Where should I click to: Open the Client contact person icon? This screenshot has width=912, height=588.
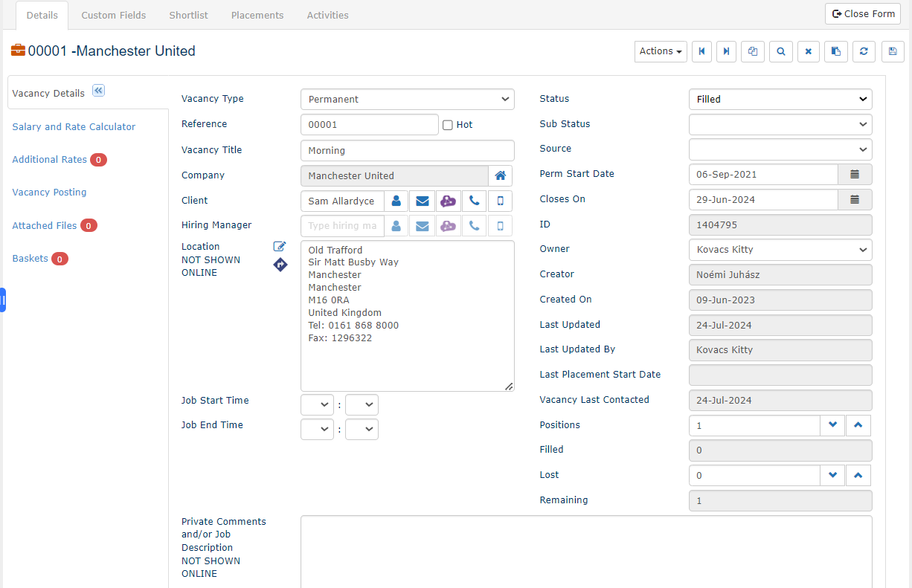(396, 201)
